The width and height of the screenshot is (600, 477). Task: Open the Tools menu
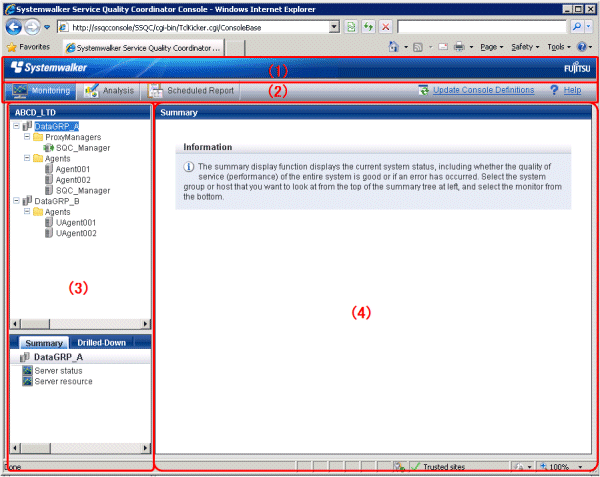(559, 47)
